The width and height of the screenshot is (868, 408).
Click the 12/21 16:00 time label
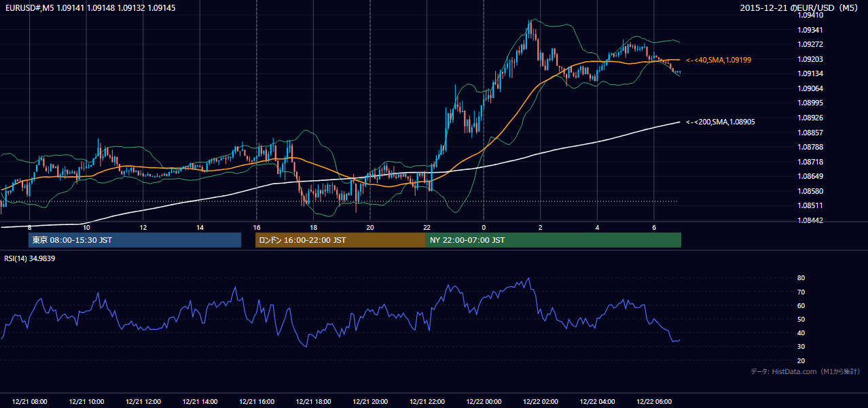click(x=257, y=402)
